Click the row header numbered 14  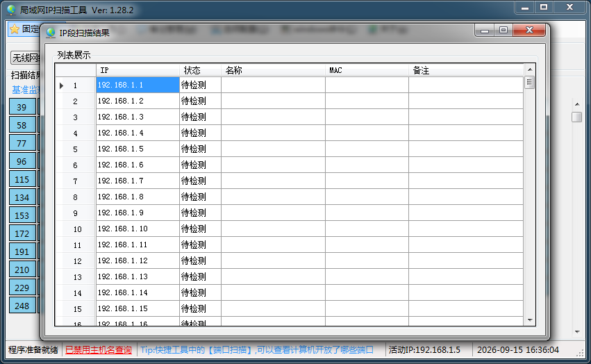[x=76, y=292]
